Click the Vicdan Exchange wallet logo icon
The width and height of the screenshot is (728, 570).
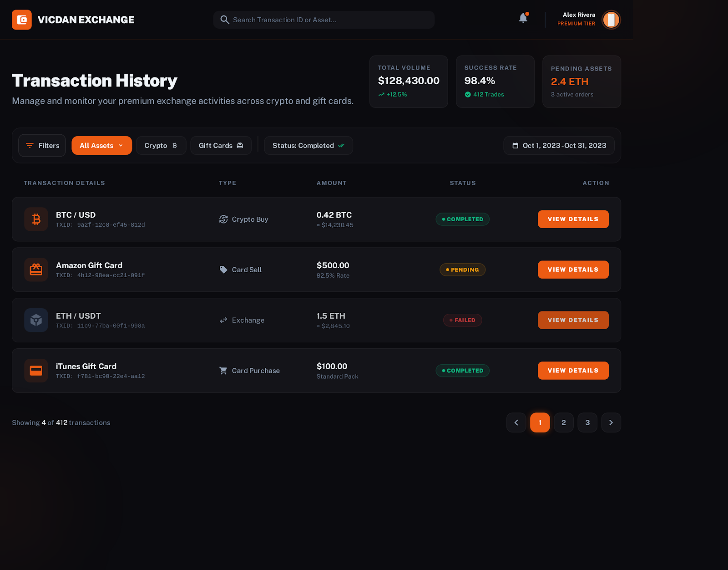point(22,20)
